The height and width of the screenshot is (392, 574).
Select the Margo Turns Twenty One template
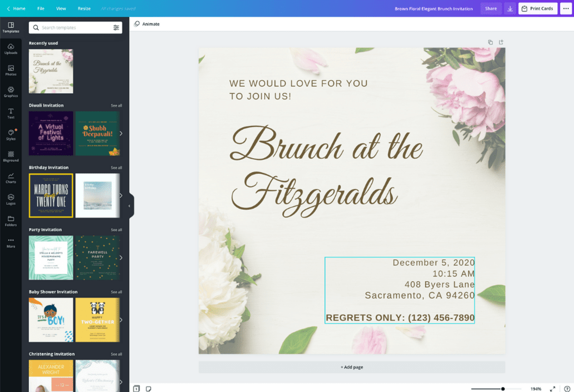click(x=51, y=196)
